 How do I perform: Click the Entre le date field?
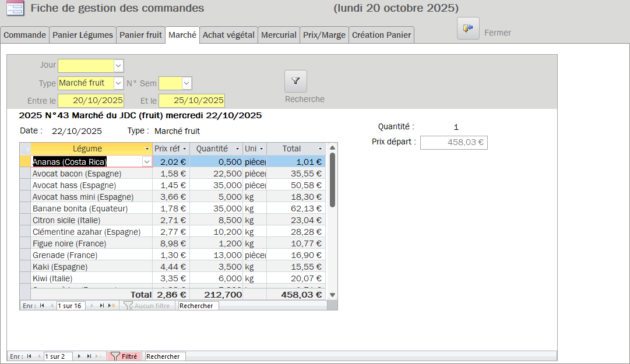click(90, 101)
